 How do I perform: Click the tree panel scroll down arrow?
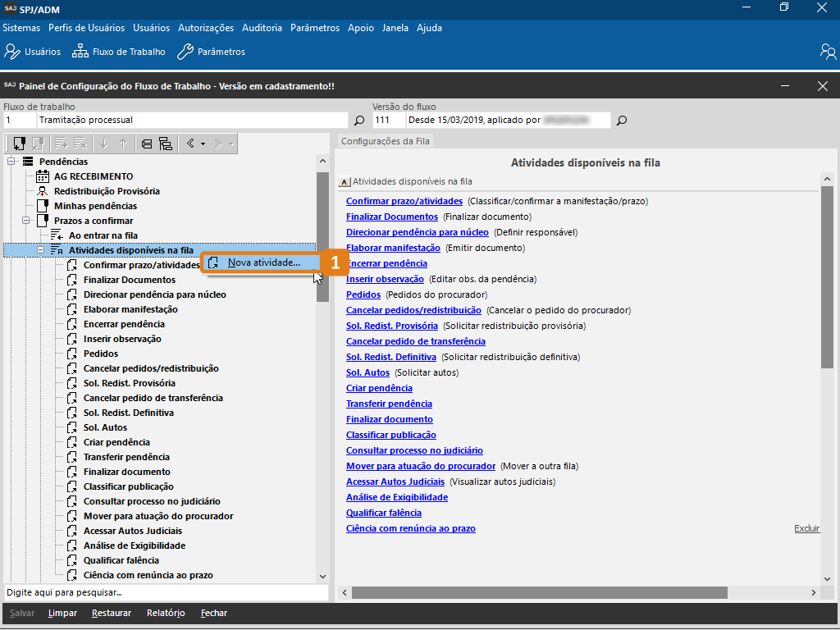point(322,577)
